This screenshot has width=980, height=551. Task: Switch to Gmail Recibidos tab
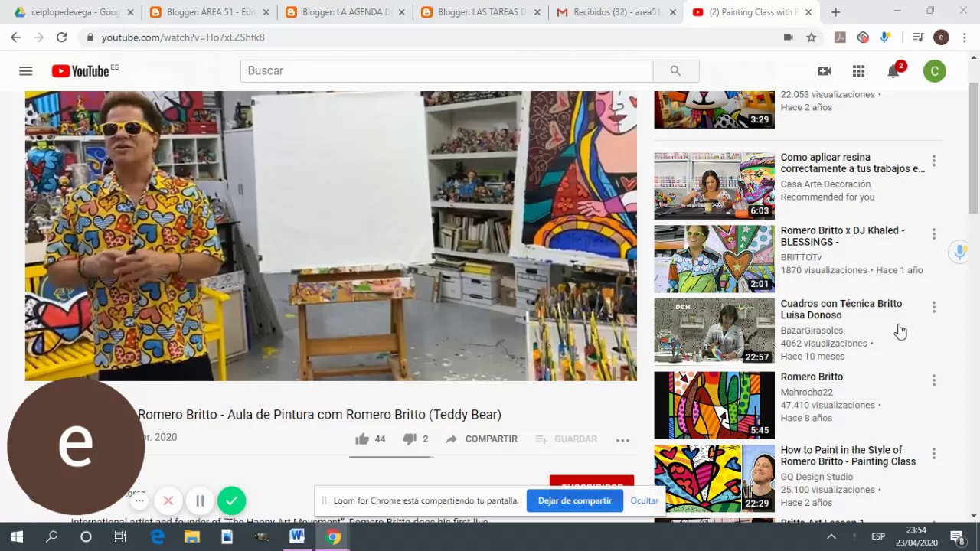tap(616, 12)
